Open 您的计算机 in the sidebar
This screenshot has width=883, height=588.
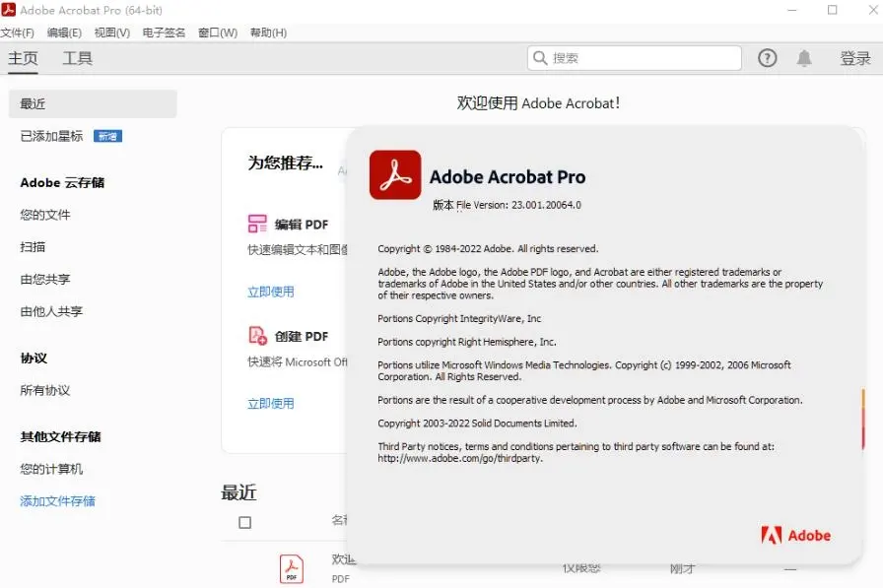(51, 469)
